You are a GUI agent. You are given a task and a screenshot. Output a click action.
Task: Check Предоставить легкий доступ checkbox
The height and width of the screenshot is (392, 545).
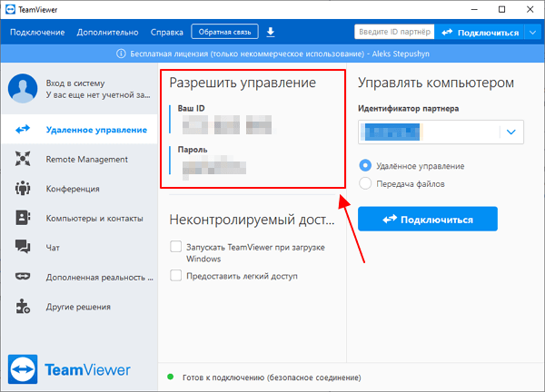click(x=176, y=276)
